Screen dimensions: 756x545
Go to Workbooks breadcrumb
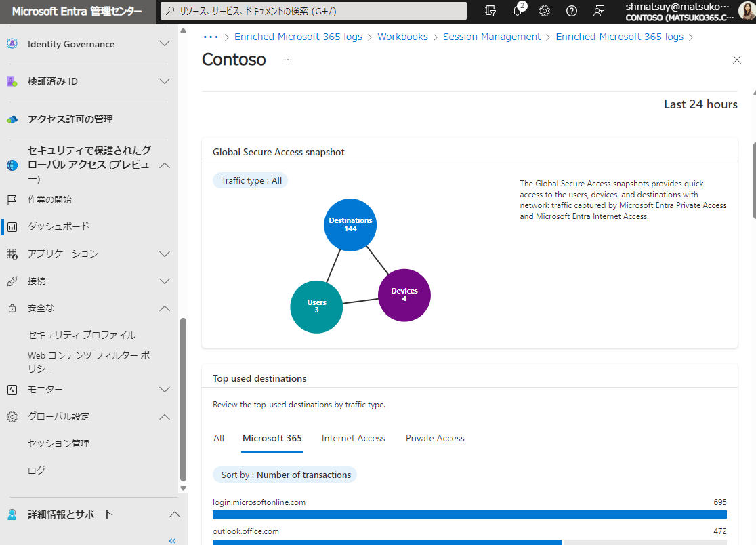point(402,37)
